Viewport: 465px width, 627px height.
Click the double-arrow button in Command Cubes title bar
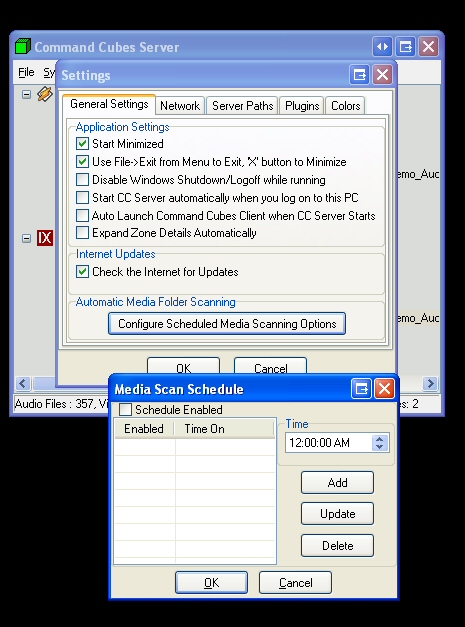coord(383,47)
